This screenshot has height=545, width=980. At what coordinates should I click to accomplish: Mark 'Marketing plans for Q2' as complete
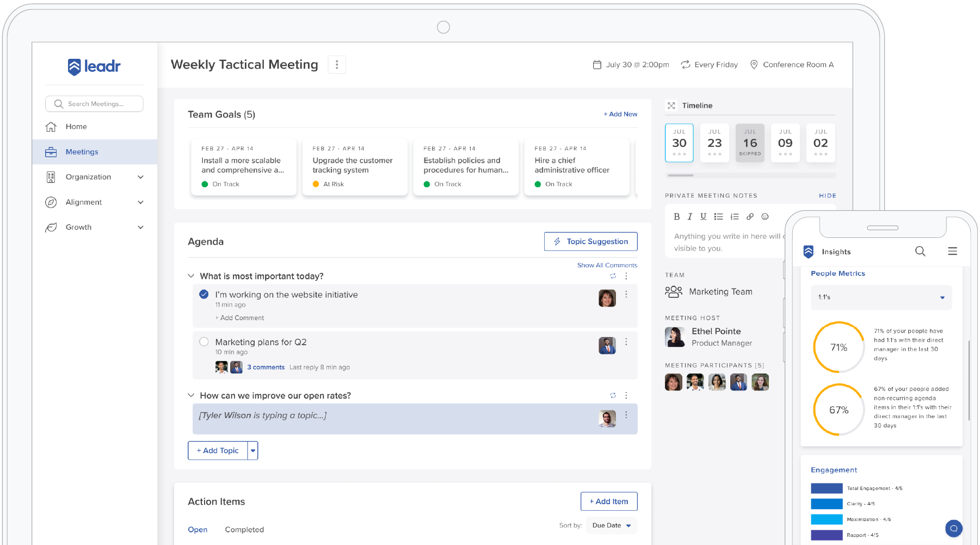pos(204,342)
